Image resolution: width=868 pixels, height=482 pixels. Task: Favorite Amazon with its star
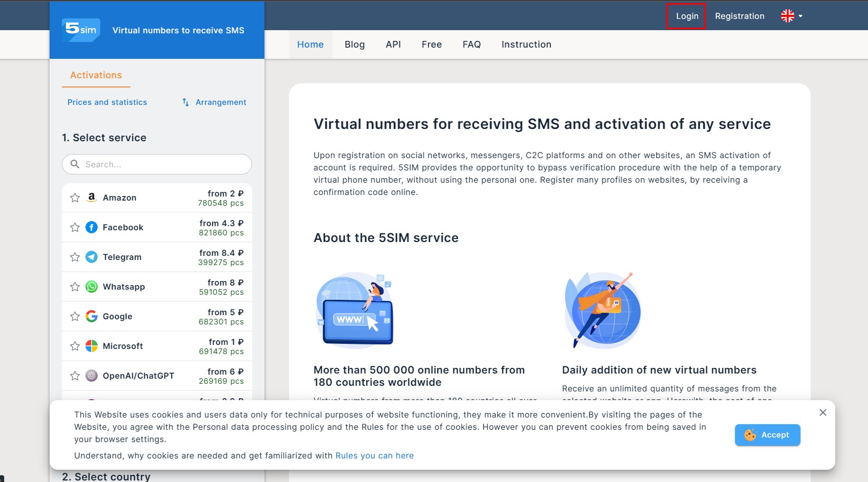tap(75, 198)
